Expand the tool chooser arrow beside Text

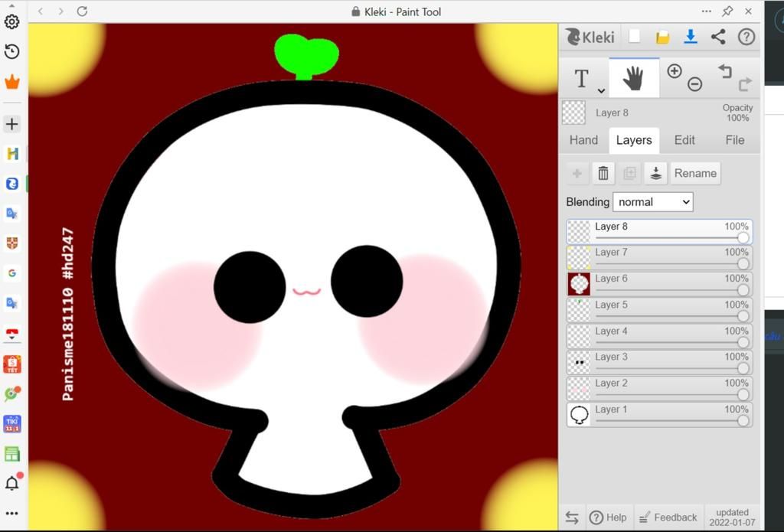[601, 90]
